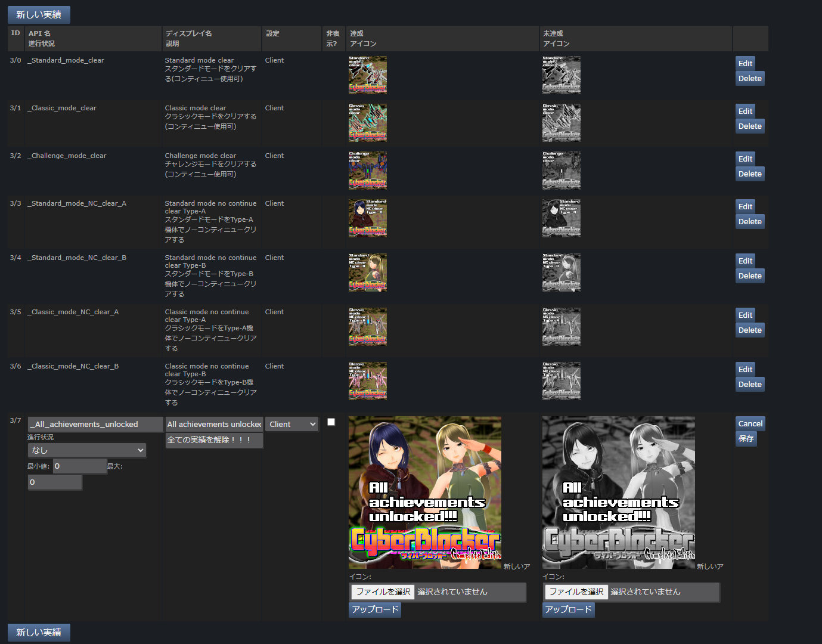Choose a file for the achieved icon

[383, 592]
